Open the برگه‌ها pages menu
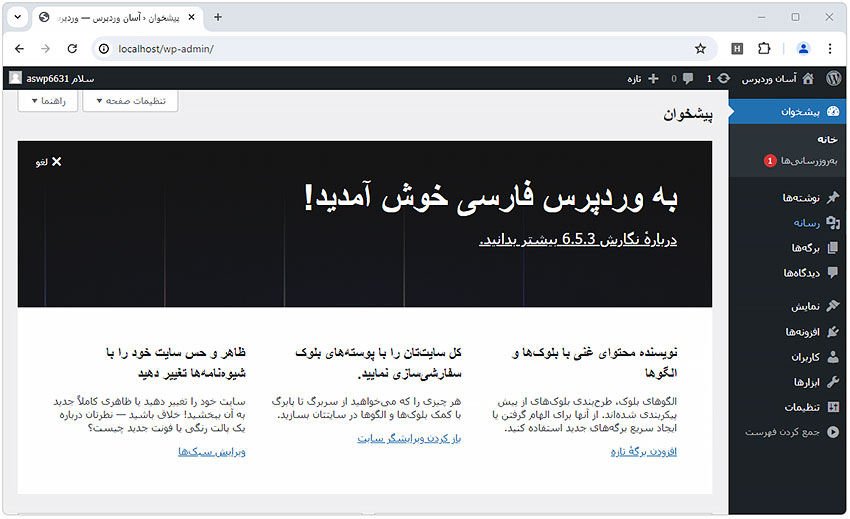The image size is (850, 519). (788, 248)
